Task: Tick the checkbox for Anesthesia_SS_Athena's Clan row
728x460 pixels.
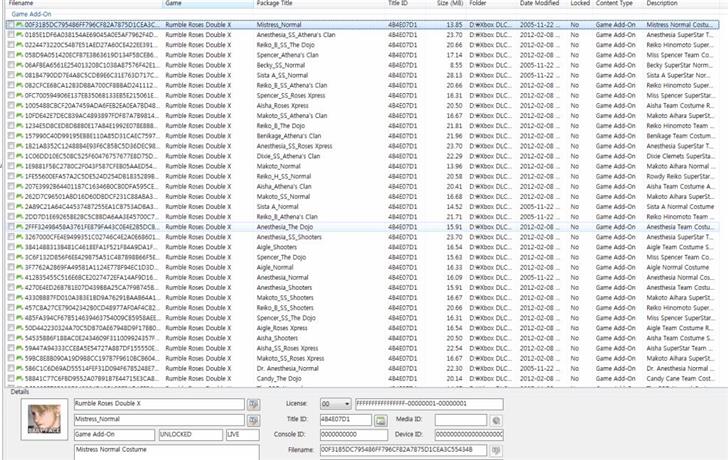Action: (11, 35)
